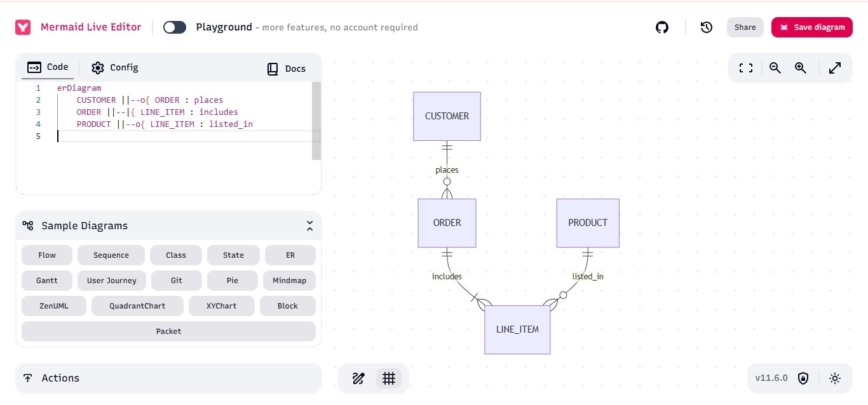
Task: Click the v11.6.0 version label
Action: (x=771, y=378)
